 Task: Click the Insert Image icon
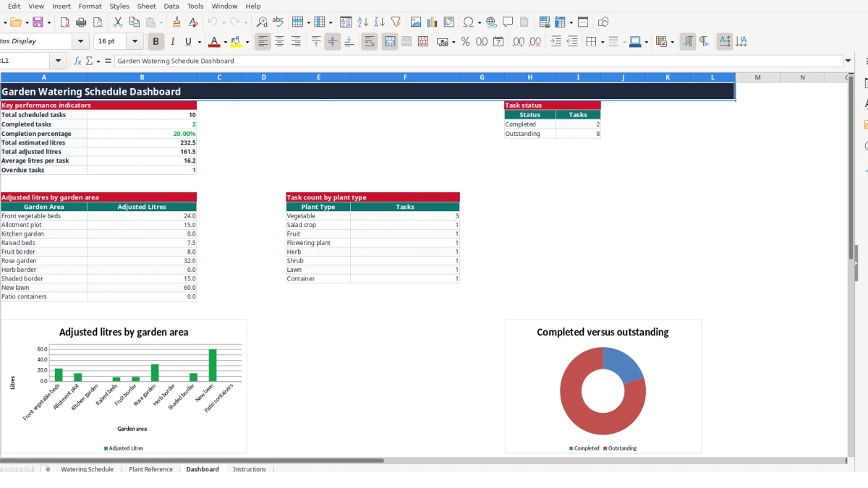[416, 22]
